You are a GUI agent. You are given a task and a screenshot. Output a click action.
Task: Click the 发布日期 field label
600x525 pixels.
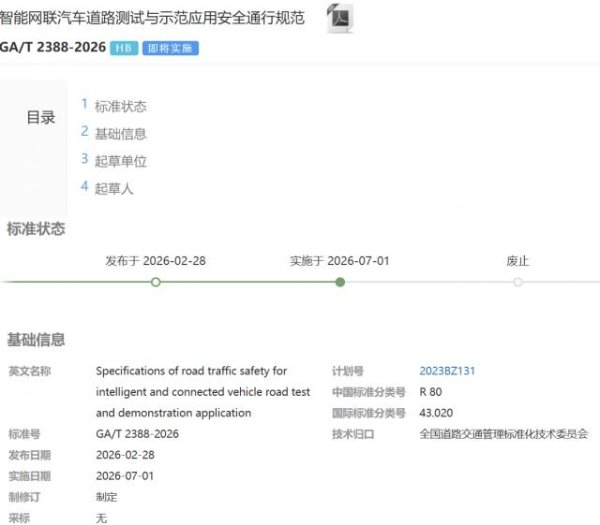pyautogui.click(x=30, y=455)
